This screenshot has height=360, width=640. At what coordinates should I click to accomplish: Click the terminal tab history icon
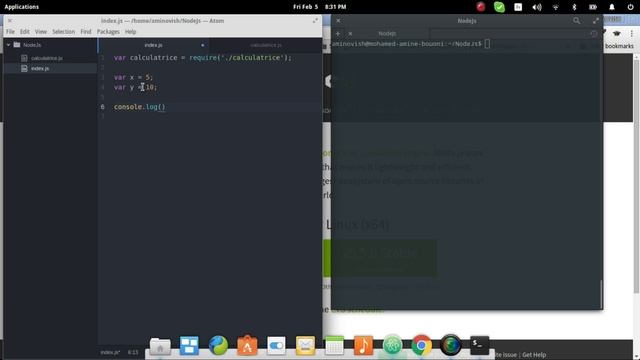coord(594,33)
